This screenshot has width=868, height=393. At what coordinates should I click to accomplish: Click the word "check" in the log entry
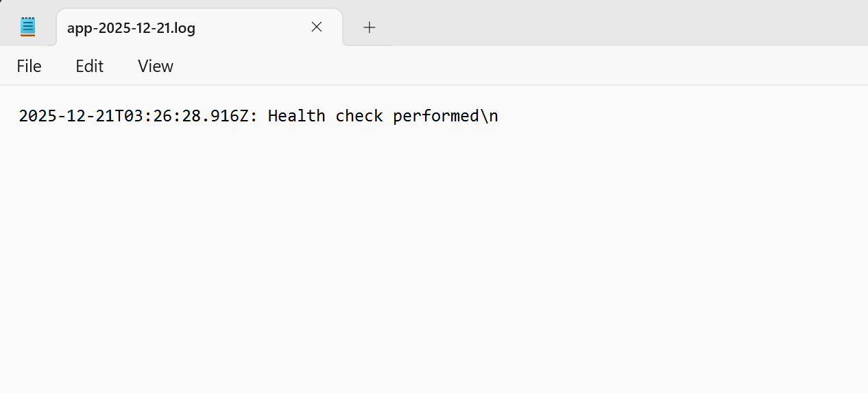pos(359,116)
